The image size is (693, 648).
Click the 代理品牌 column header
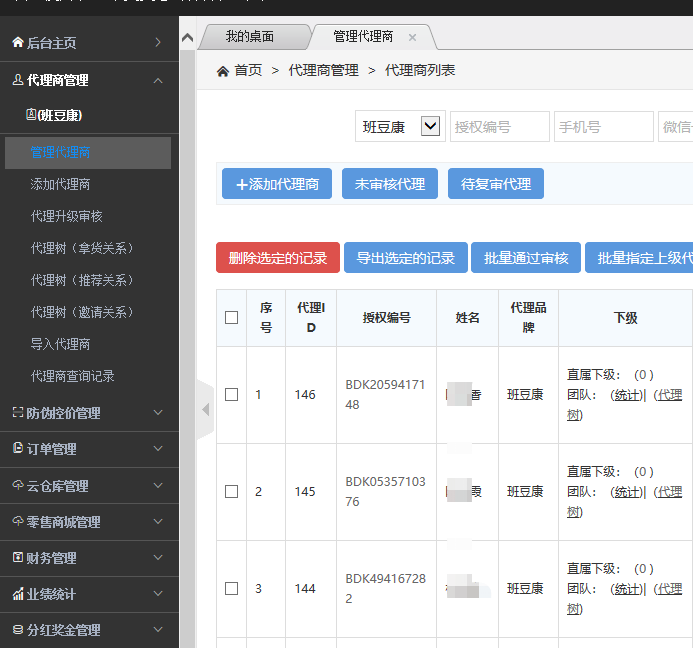(x=528, y=317)
